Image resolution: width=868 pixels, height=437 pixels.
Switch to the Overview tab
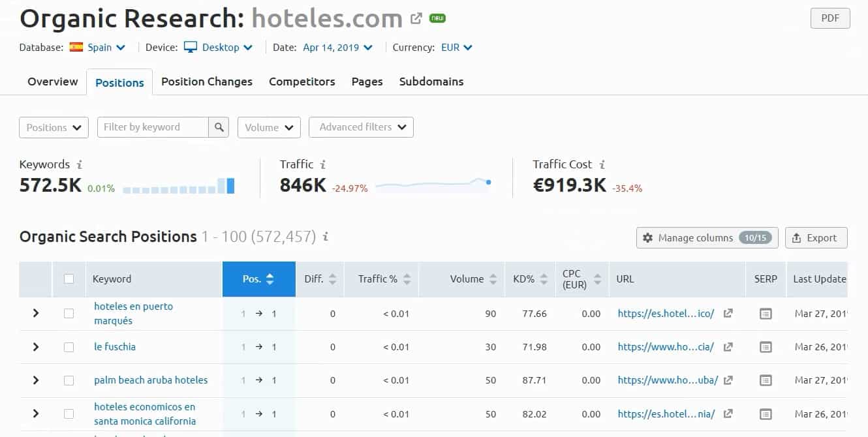tap(53, 82)
